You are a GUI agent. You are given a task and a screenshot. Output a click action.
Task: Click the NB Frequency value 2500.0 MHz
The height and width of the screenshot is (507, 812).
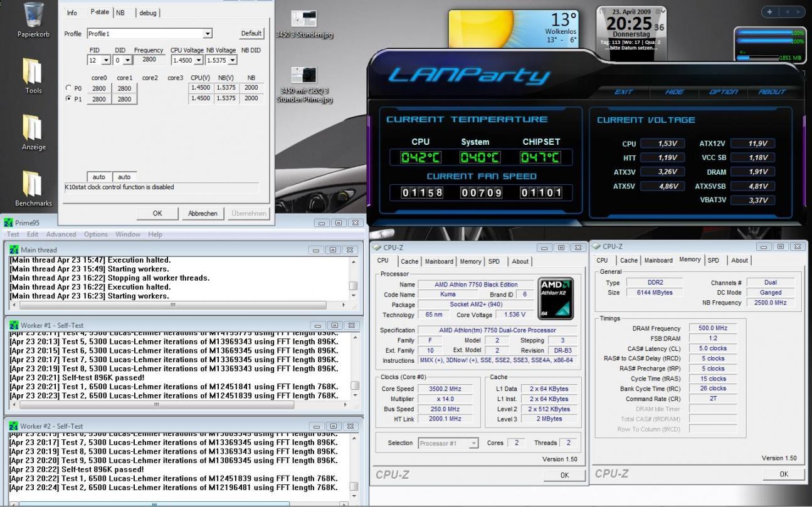771,303
